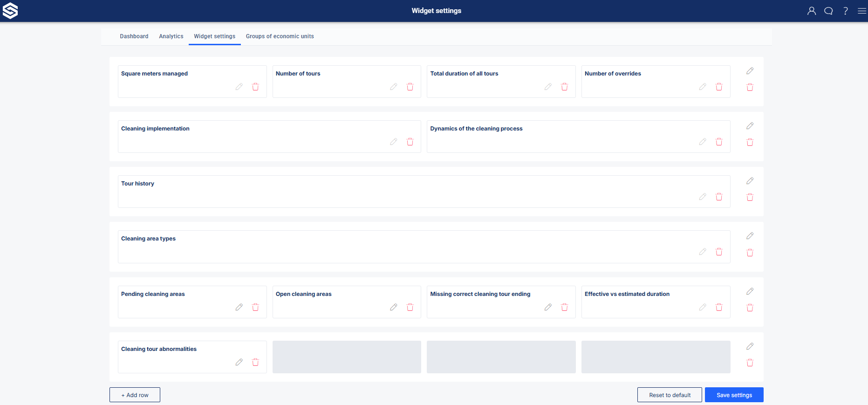The height and width of the screenshot is (405, 868).
Task: Delete the row containing Pending cleaning areas
Action: pyautogui.click(x=750, y=308)
